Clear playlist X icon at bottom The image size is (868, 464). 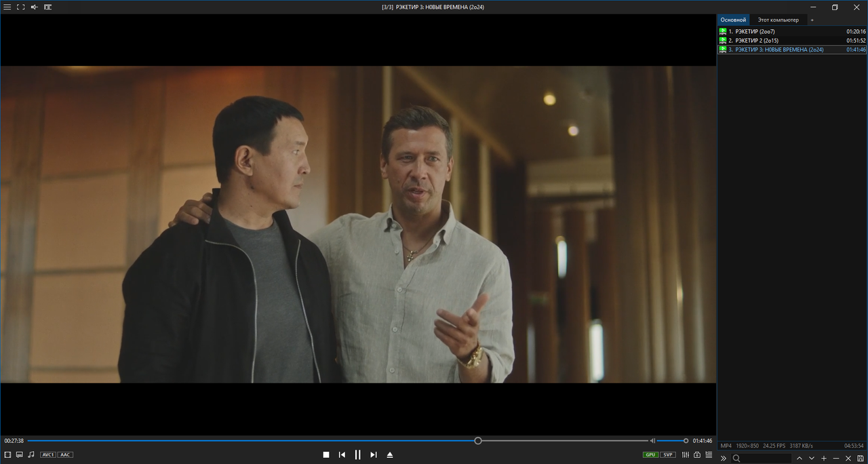coord(848,459)
